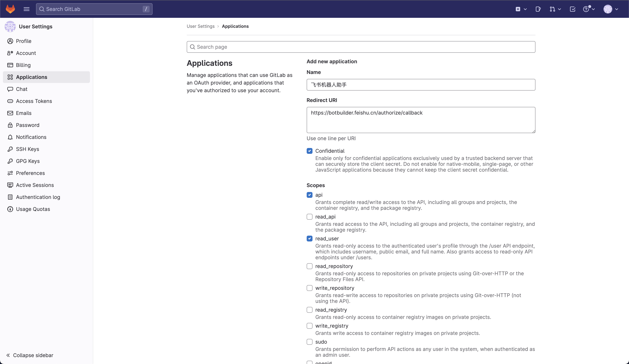
Task: Click the Billing credit card icon
Action: pyautogui.click(x=10, y=65)
